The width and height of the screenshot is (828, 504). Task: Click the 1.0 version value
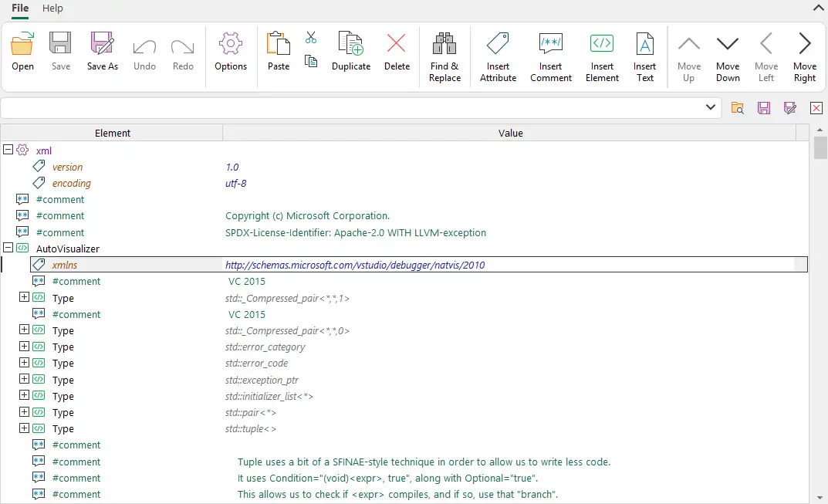[x=232, y=167]
